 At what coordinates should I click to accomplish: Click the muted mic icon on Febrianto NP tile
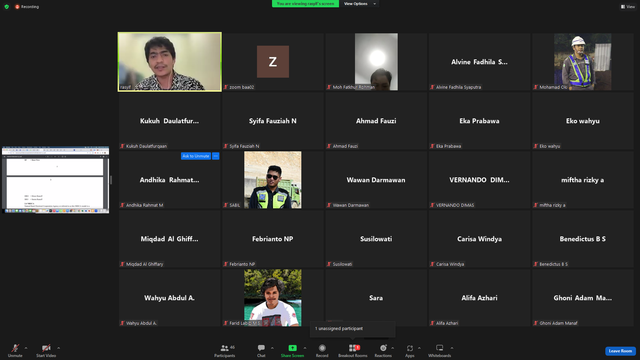[x=225, y=264]
